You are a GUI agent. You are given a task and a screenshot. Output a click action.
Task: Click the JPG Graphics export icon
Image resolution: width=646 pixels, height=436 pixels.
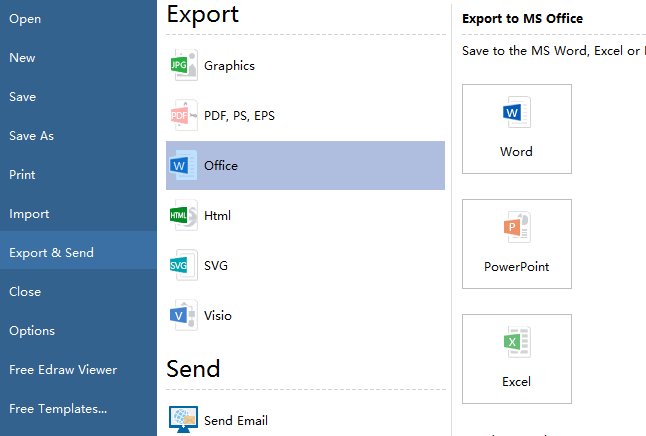(x=181, y=66)
